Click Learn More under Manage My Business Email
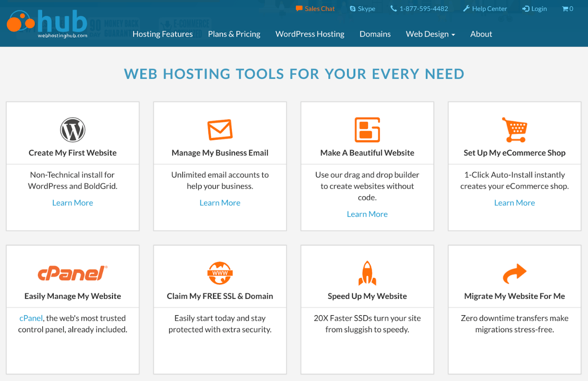Image resolution: width=588 pixels, height=381 pixels. [x=220, y=203]
